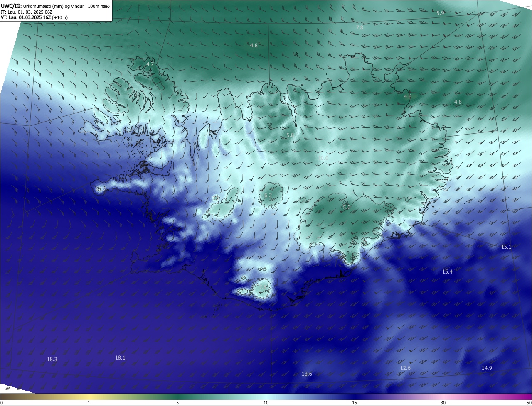This screenshot has width=532, height=406.
Task: Select the 15.1 value label
Action: coord(506,247)
